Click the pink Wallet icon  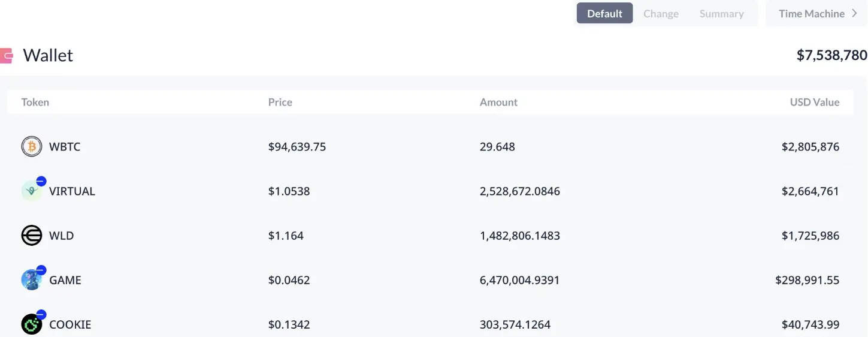(7, 56)
